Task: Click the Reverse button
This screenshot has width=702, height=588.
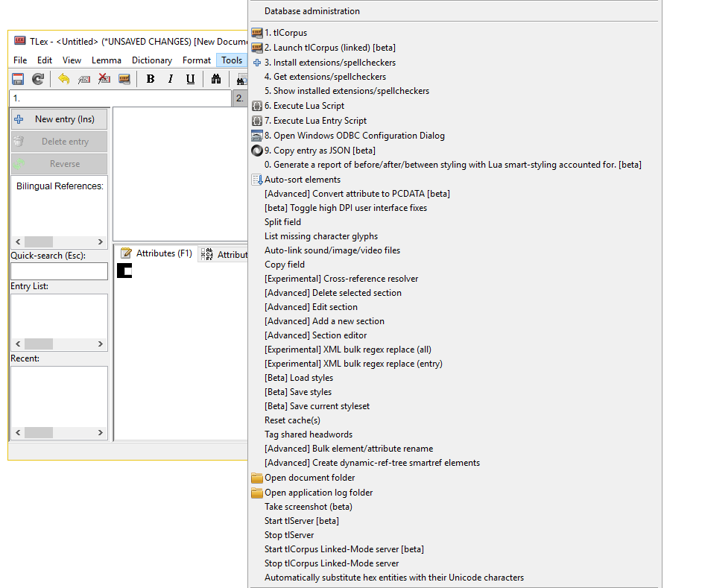Action: coord(59,164)
